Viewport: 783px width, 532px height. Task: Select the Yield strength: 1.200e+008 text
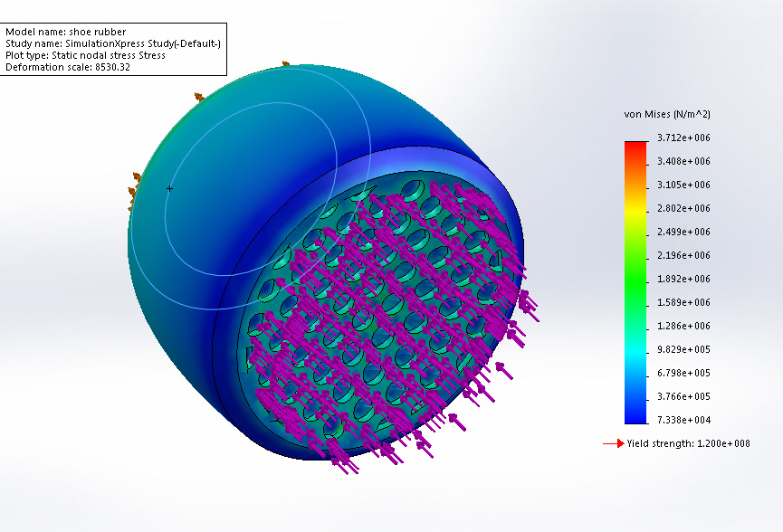(689, 443)
